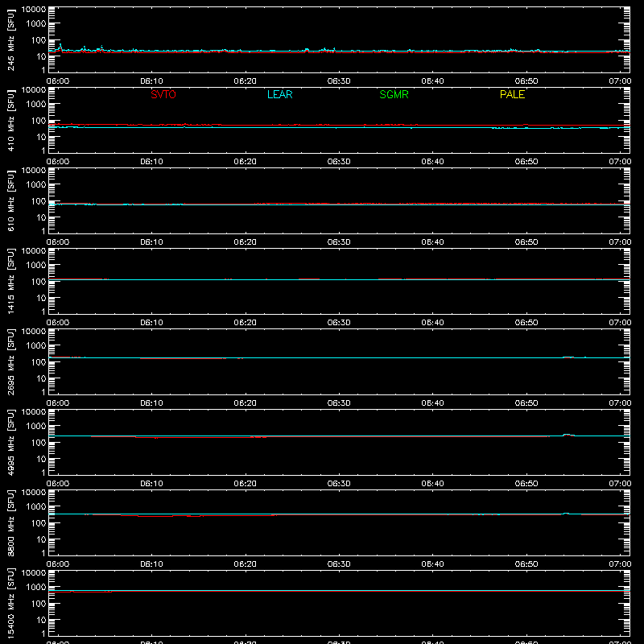Click 06:20 tick label under 410 MHz panel
Image resolution: width=644 pixels, height=644 pixels.
[x=246, y=162]
